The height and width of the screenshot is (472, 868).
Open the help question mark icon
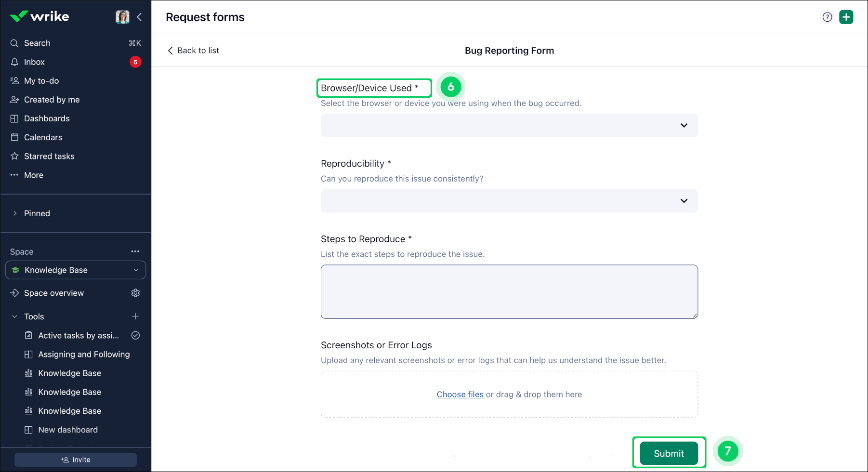827,17
